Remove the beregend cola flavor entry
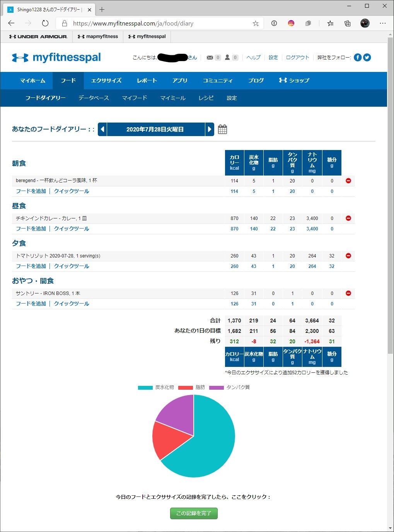 point(348,181)
